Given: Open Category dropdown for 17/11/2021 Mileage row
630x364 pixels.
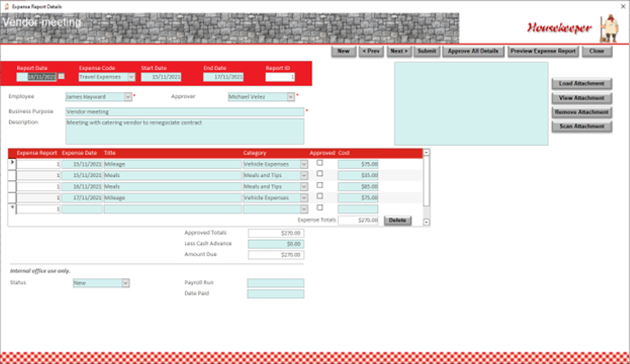Looking at the screenshot, I should tap(304, 198).
